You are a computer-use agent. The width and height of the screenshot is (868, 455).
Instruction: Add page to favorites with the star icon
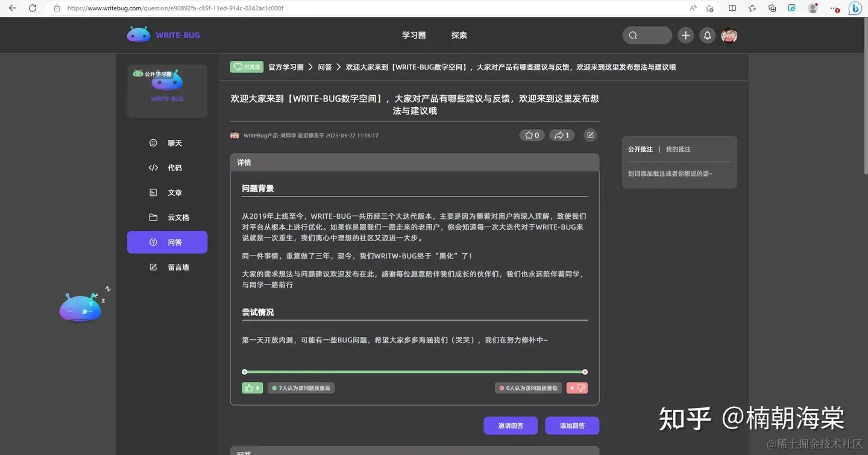click(x=709, y=8)
